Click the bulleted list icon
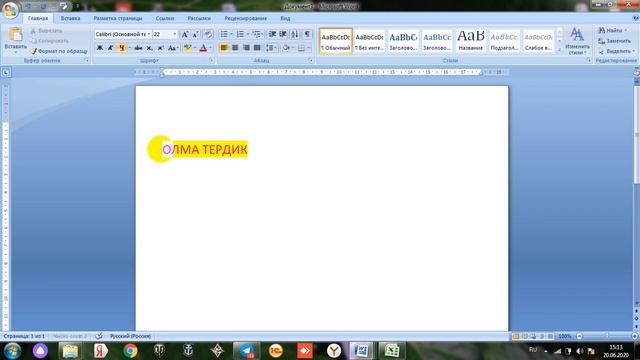The image size is (640, 360). click(x=224, y=34)
